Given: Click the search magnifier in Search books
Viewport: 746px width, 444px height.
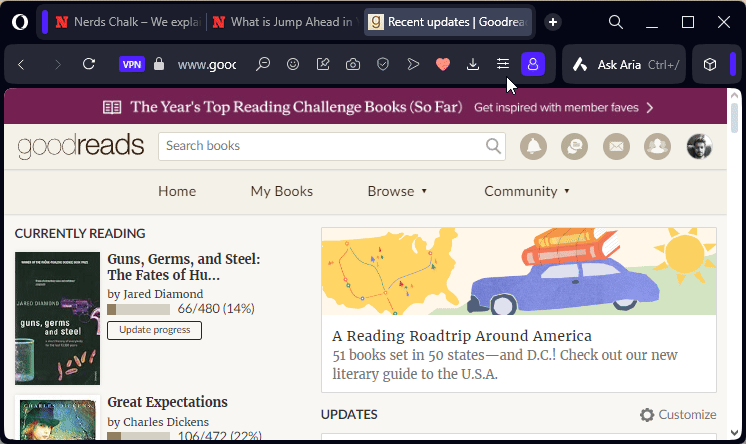Looking at the screenshot, I should 494,146.
